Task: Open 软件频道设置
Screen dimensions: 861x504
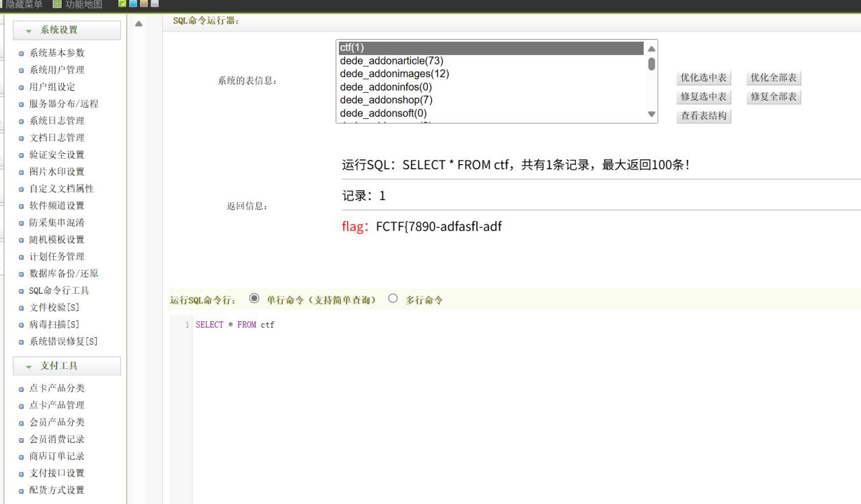Action: [x=57, y=206]
